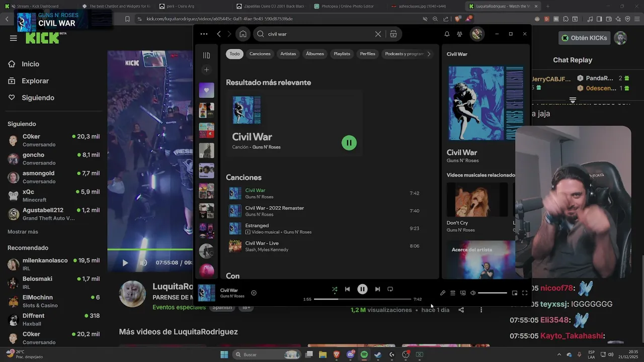Open Spotify from the taskbar
Image resolution: width=644 pixels, height=362 pixels.
(364, 354)
